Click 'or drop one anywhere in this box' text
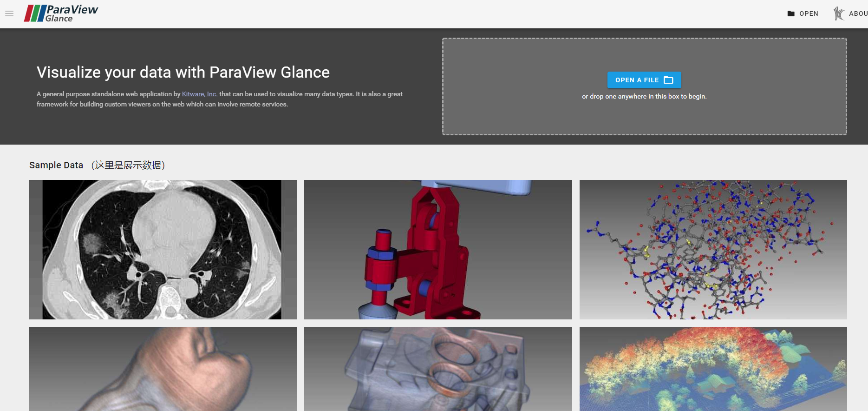868x411 pixels. (x=644, y=96)
